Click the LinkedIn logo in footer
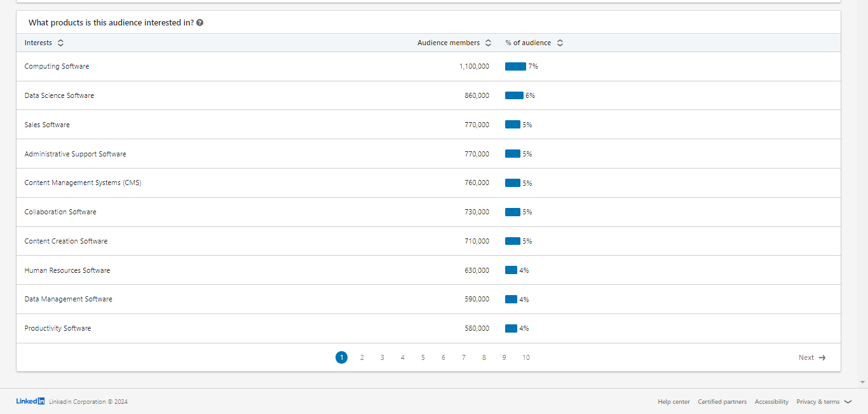Screen dimensions: 868x414 31,401
